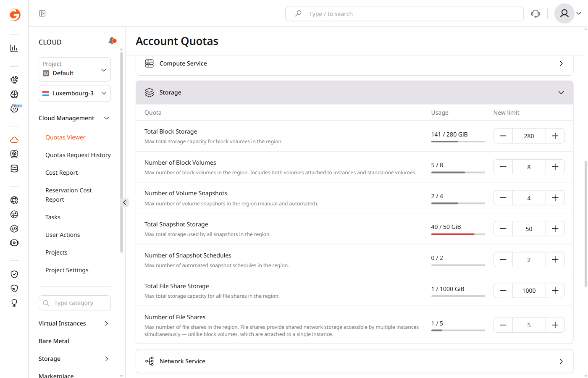588x378 pixels.
Task: Edit the Total Block Storage value 280
Action: pyautogui.click(x=529, y=136)
